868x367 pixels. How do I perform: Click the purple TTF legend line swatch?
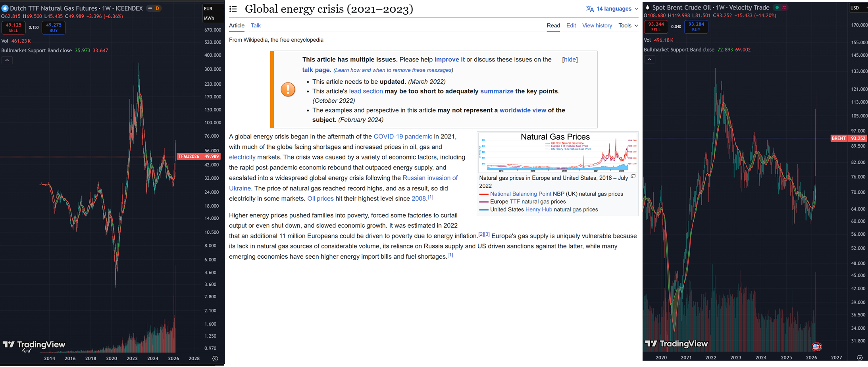(x=484, y=202)
